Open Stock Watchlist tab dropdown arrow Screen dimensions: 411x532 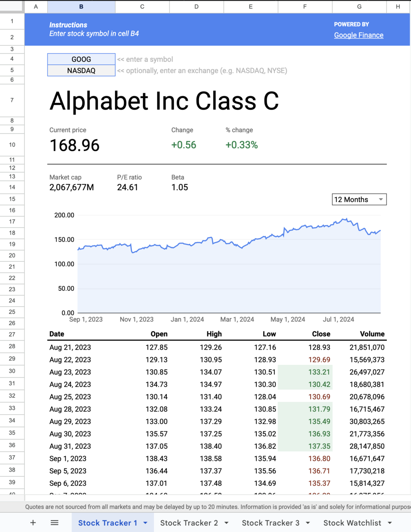point(390,523)
